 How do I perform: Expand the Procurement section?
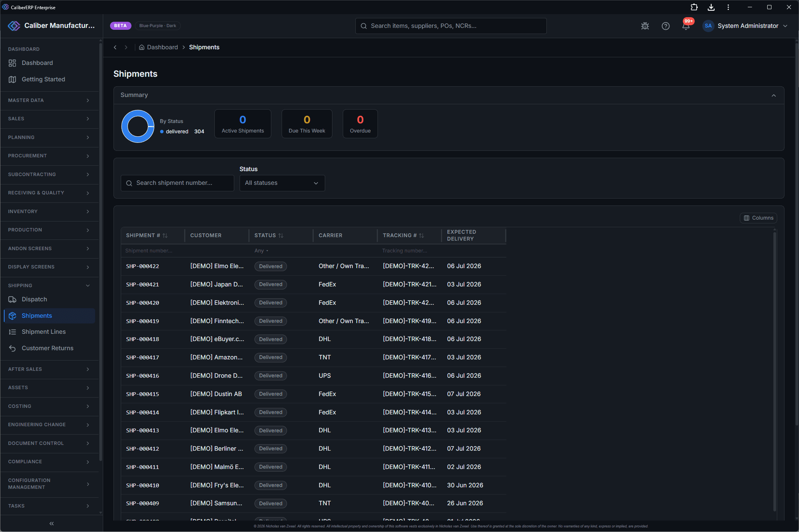pyautogui.click(x=49, y=156)
